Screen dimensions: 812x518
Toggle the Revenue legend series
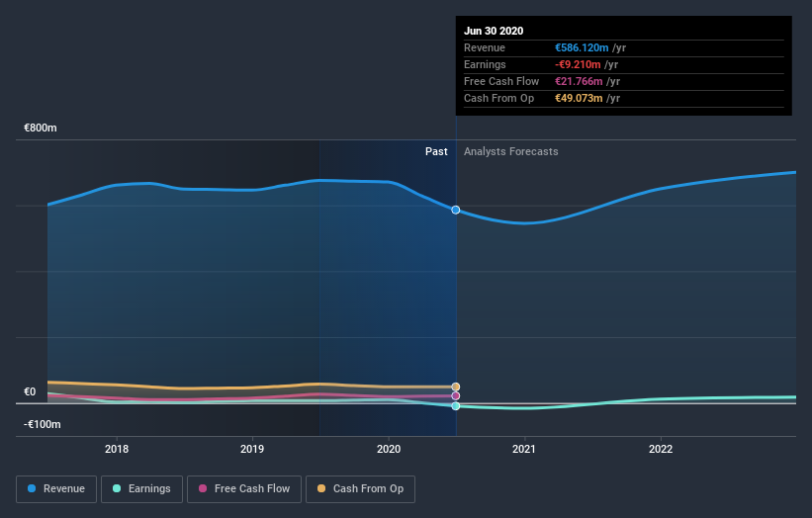point(56,489)
